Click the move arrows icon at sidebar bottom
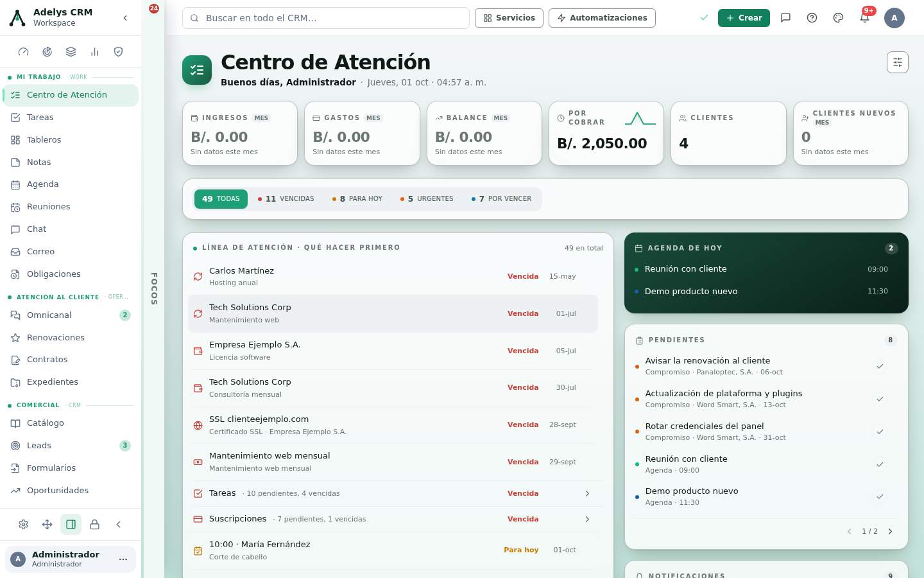 tap(47, 525)
